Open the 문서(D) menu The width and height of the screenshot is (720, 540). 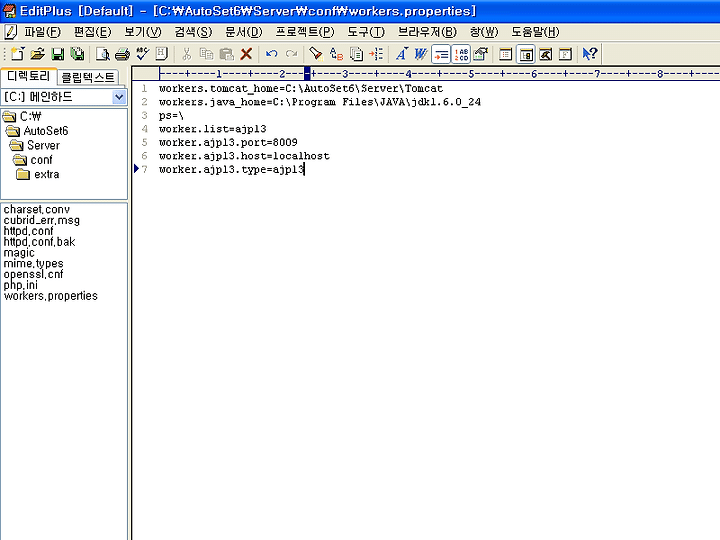[x=244, y=32]
